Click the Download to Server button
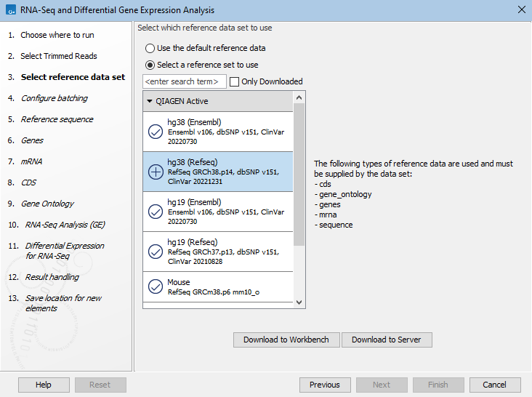 coord(387,340)
